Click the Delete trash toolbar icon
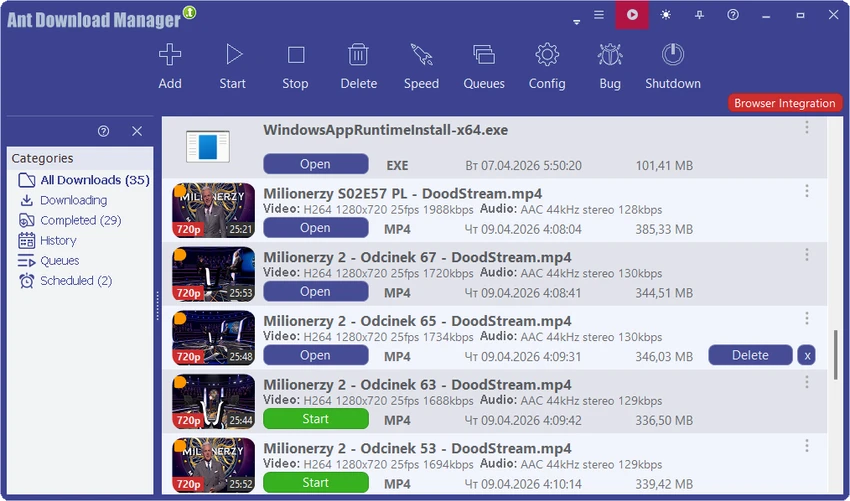Screen dimensions: 850x501 point(358,55)
